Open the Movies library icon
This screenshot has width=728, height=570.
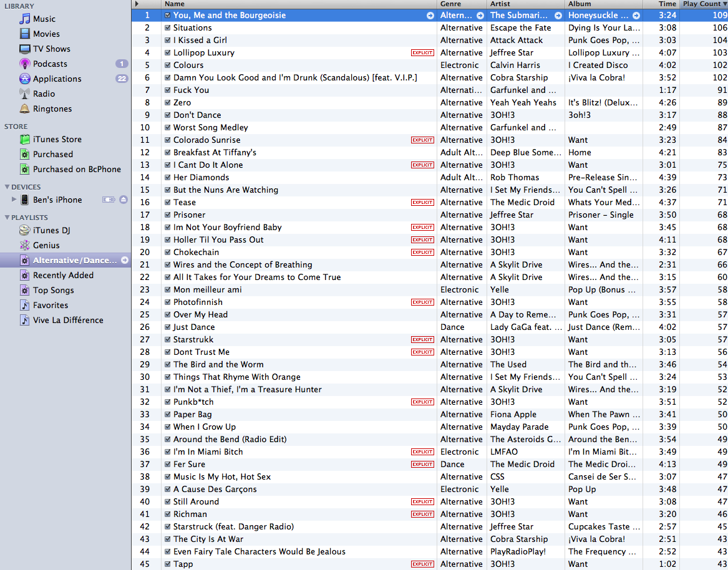[x=24, y=34]
